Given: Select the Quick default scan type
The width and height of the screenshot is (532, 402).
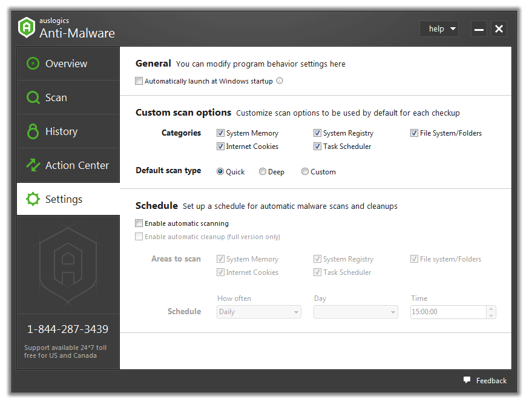Looking at the screenshot, I should point(220,171).
